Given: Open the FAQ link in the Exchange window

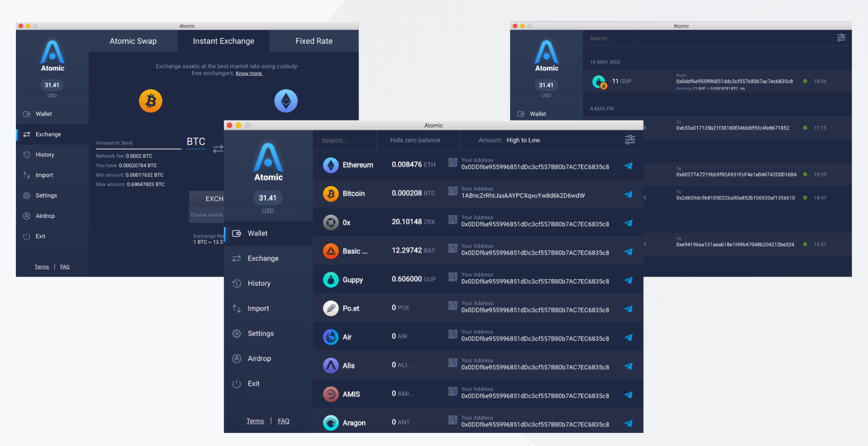Looking at the screenshot, I should coord(65,267).
